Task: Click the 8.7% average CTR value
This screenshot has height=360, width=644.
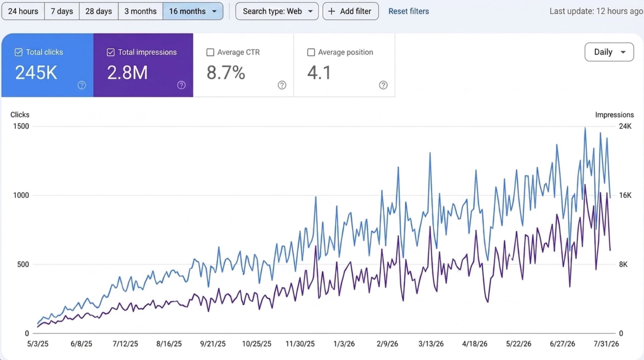Action: (x=226, y=73)
